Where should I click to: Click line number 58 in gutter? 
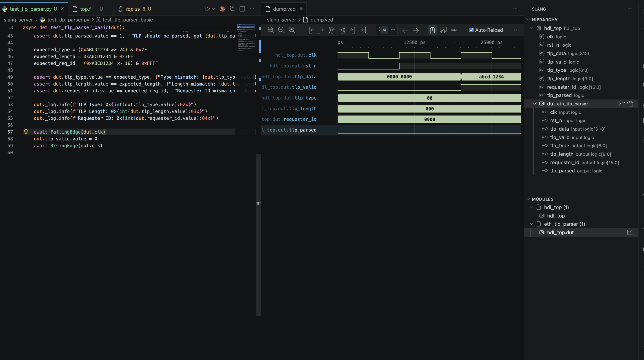(x=10, y=139)
